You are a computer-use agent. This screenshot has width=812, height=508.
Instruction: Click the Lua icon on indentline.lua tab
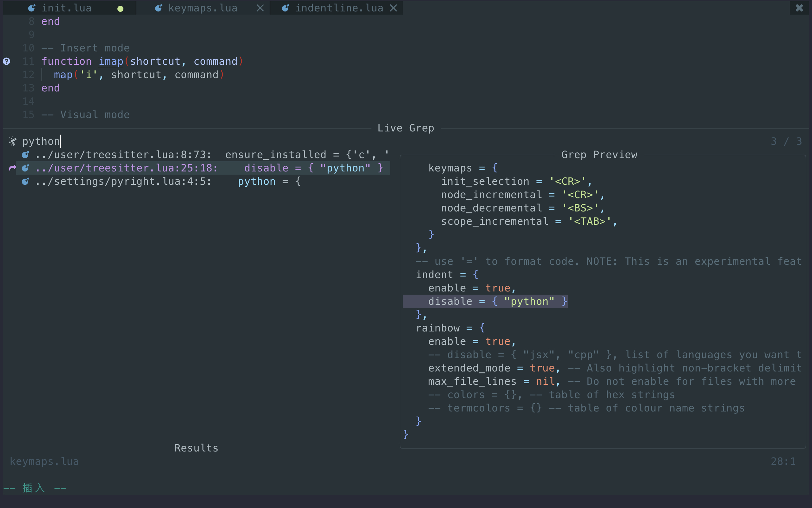point(285,8)
